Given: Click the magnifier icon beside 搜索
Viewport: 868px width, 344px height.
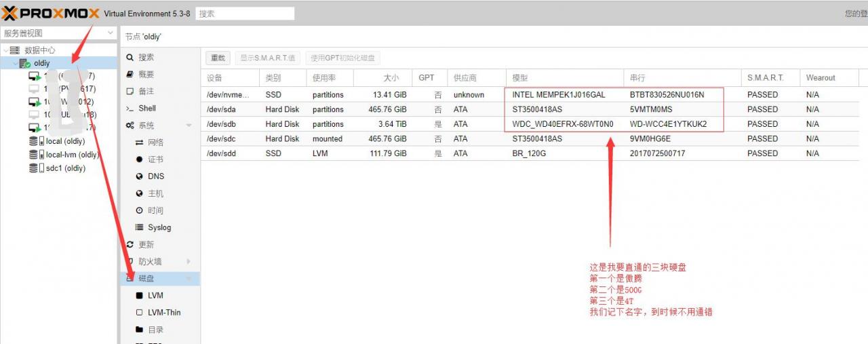Looking at the screenshot, I should pos(130,58).
